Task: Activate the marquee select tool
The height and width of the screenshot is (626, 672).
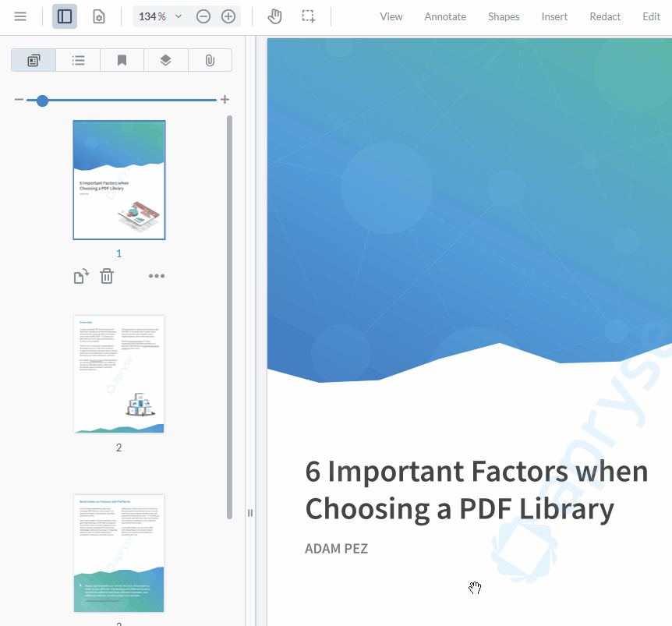Action: [309, 16]
